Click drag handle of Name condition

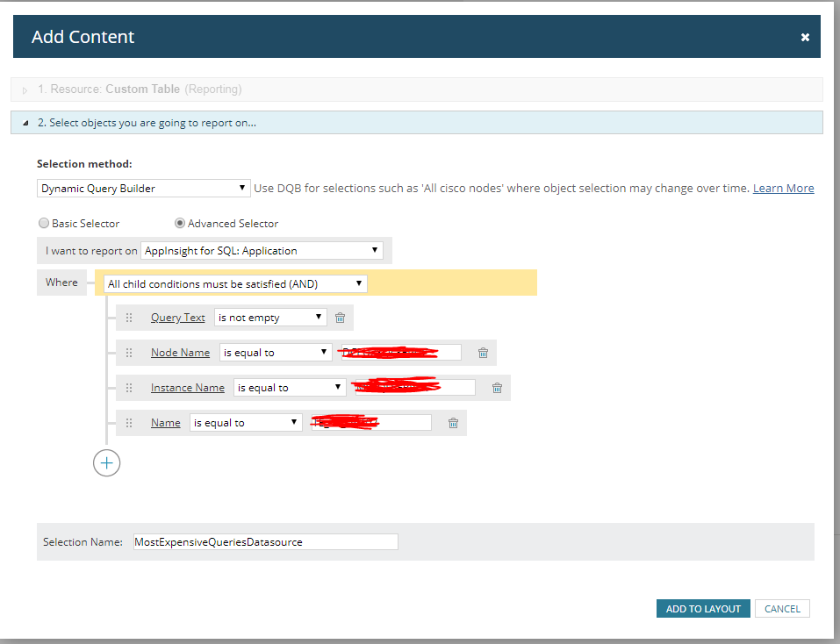point(128,423)
